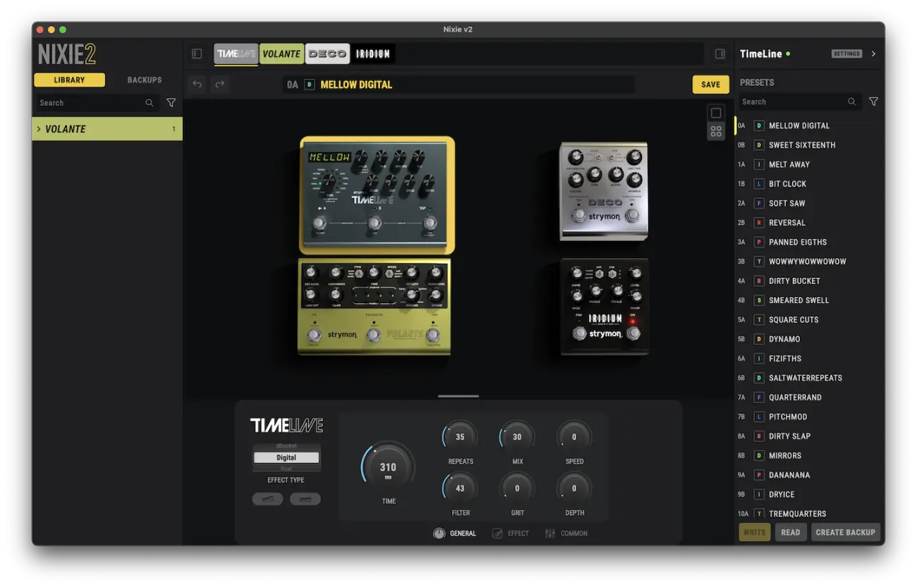Click the undo arrow icon
Screen dimensions: 917x588
coord(198,85)
